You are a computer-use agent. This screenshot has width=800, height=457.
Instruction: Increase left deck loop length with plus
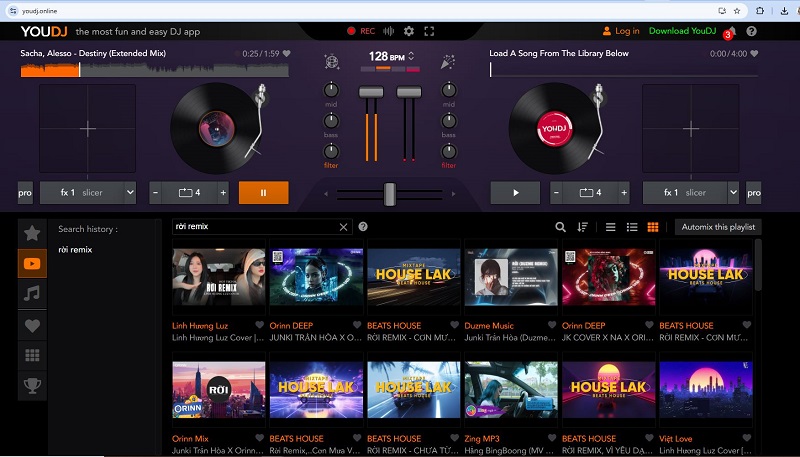[223, 193]
